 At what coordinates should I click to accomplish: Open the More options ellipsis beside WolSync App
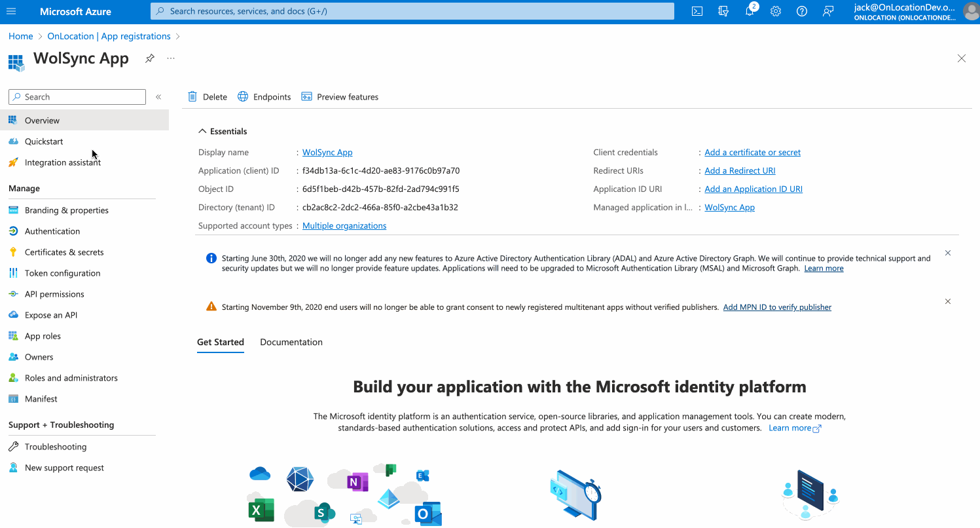point(171,58)
